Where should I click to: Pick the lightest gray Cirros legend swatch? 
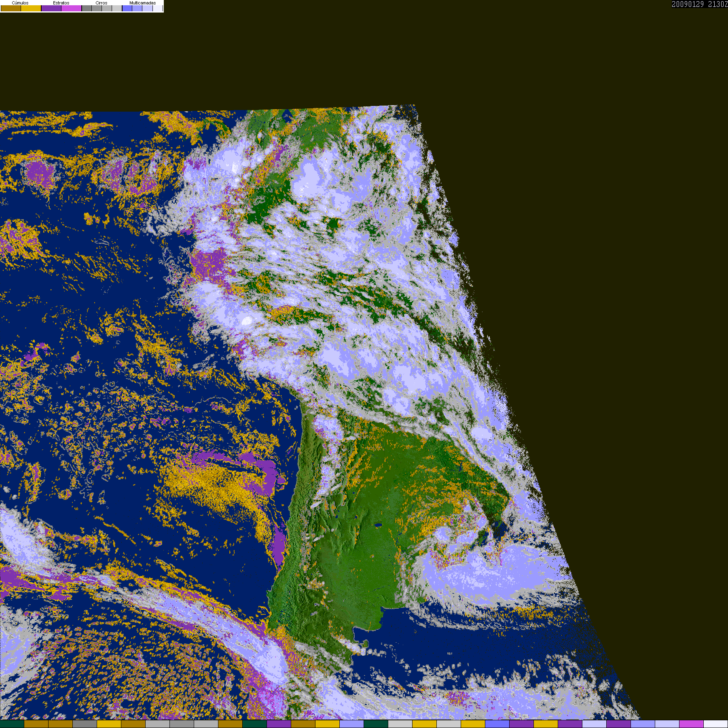point(117,8)
